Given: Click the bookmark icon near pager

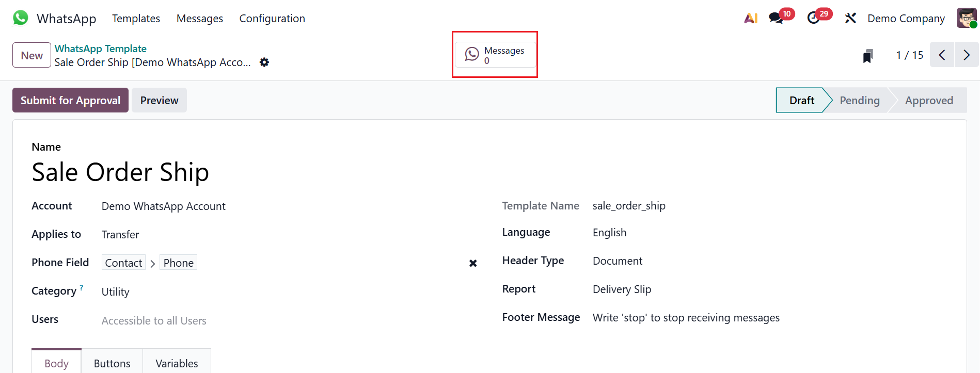Looking at the screenshot, I should 868,56.
